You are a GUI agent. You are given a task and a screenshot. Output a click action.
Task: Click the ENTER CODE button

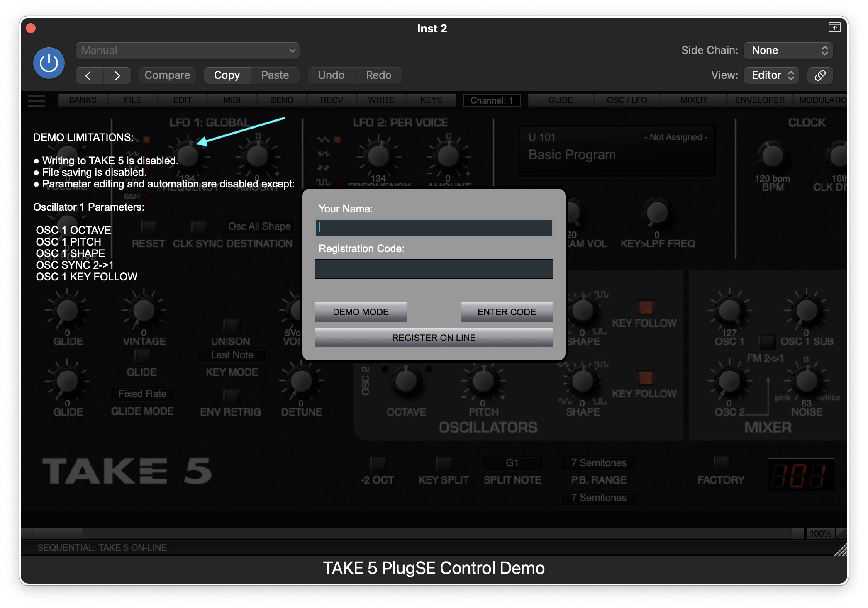(507, 312)
